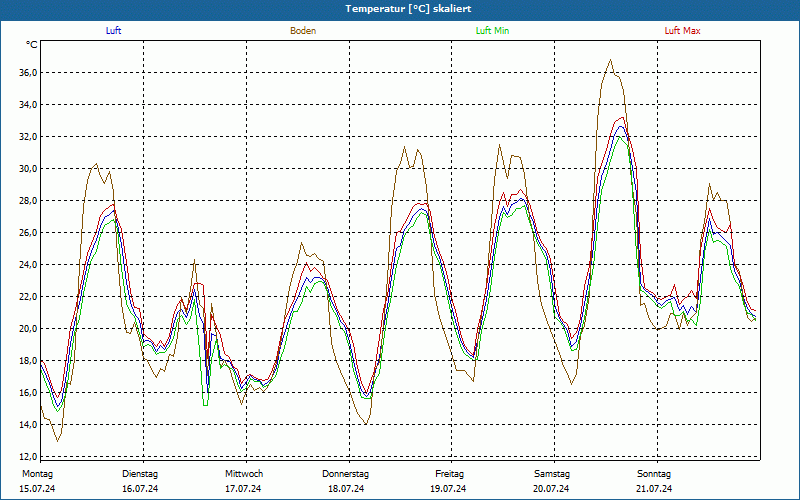Click the '18.07.24' date label
The height and width of the screenshot is (500, 800).
[346, 489]
